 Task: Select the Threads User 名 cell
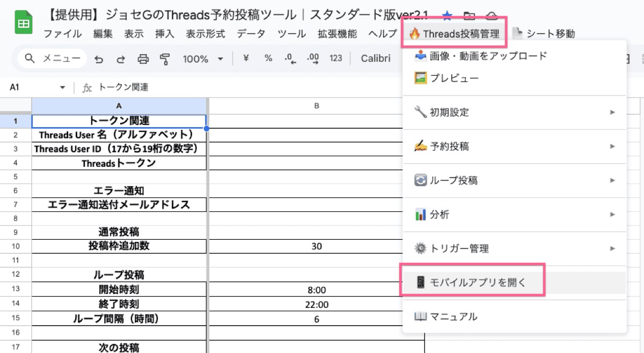[119, 135]
